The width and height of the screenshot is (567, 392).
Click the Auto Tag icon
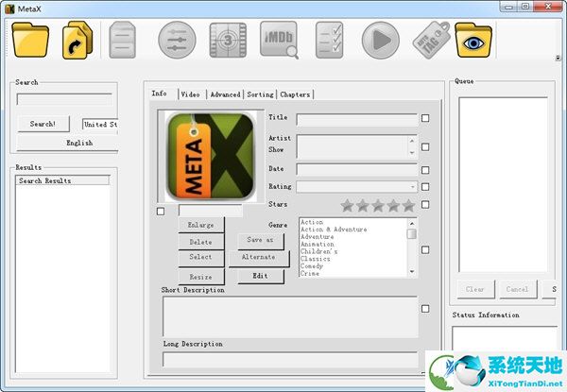tap(426, 40)
